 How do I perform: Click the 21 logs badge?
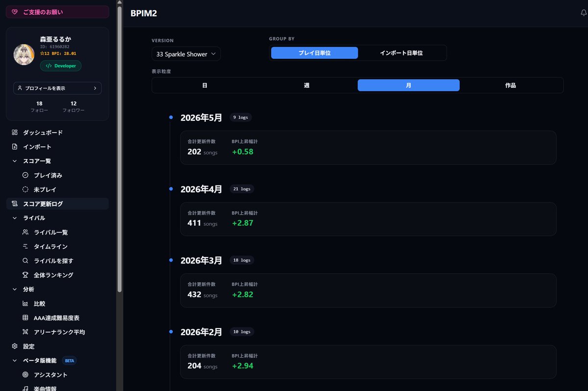[x=242, y=189]
